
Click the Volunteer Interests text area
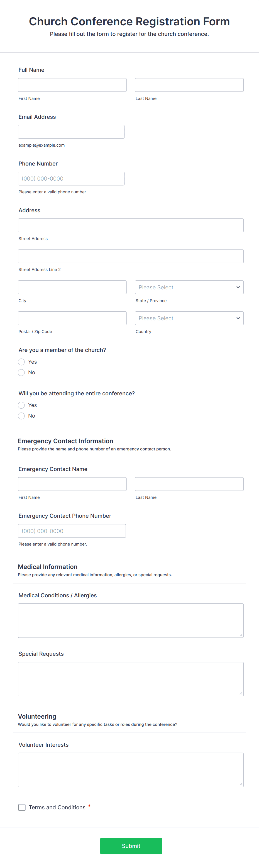click(x=131, y=770)
